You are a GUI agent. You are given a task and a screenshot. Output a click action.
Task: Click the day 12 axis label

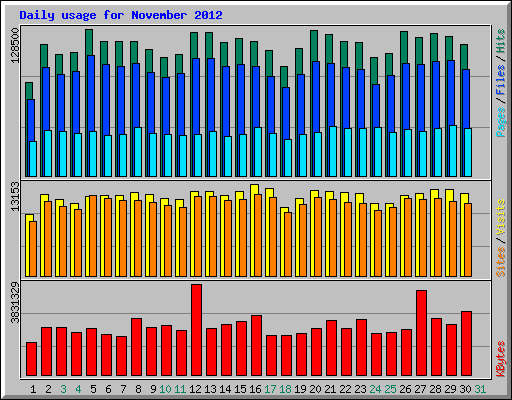pos(195,389)
